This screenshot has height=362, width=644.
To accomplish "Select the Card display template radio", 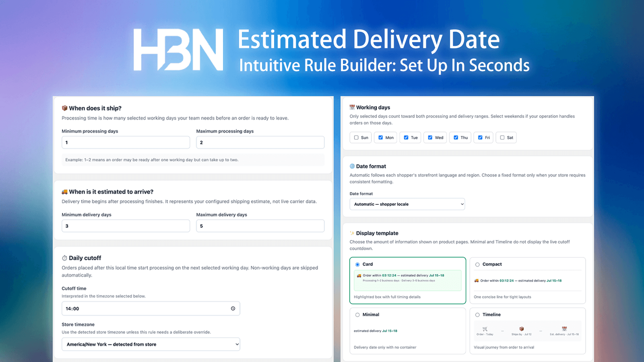I will click(357, 265).
